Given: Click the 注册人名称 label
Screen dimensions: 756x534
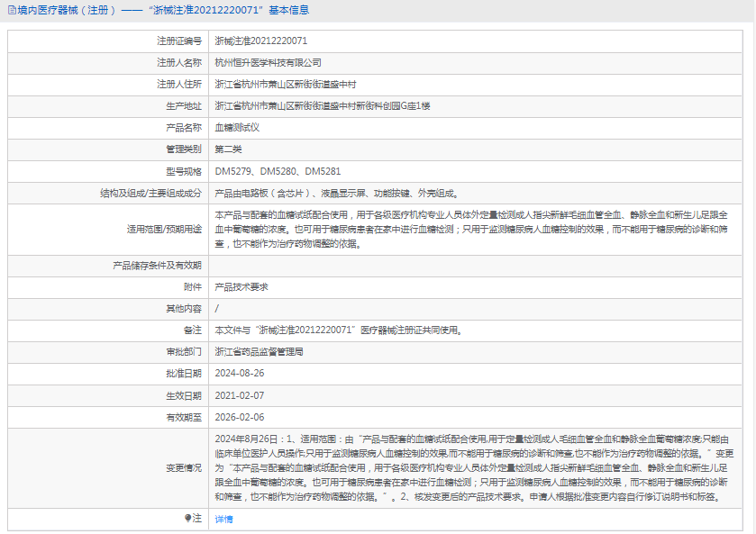Looking at the screenshot, I should (x=179, y=63).
